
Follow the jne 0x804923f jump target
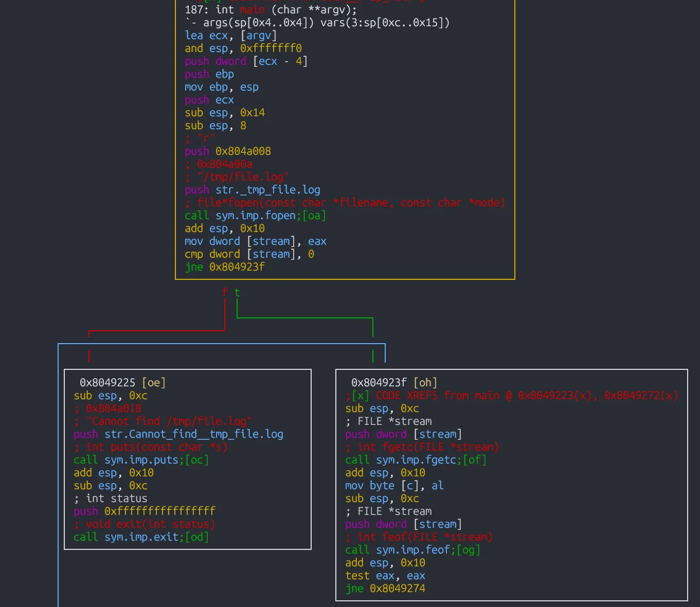(x=237, y=267)
